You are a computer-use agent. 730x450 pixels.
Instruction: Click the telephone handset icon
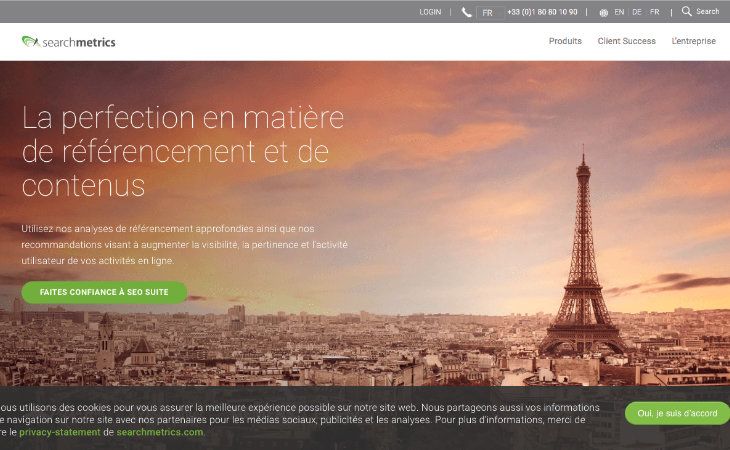coord(466,13)
